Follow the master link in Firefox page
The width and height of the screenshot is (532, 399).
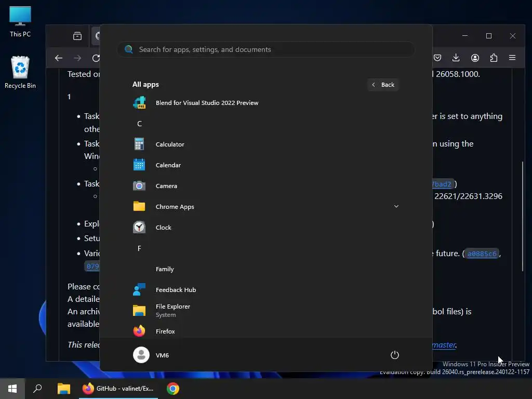444,345
